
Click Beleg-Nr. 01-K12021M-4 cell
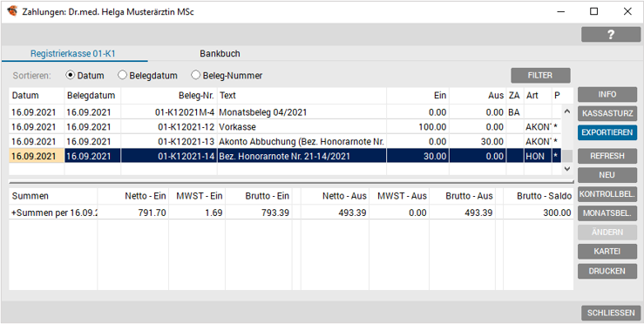pos(169,112)
